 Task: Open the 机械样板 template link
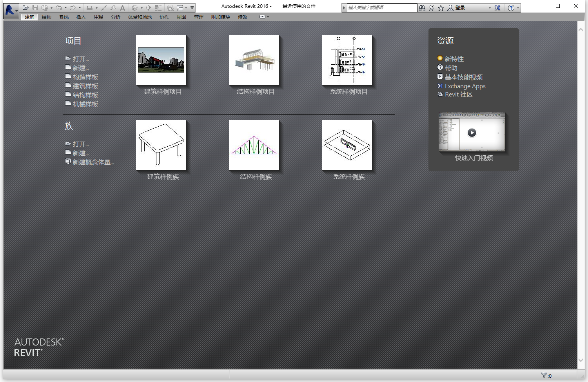point(85,104)
